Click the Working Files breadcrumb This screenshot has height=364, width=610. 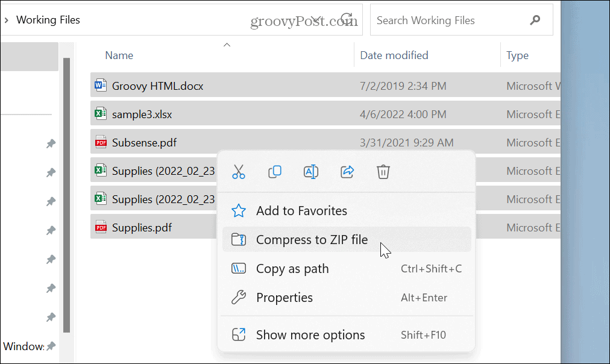(x=48, y=20)
